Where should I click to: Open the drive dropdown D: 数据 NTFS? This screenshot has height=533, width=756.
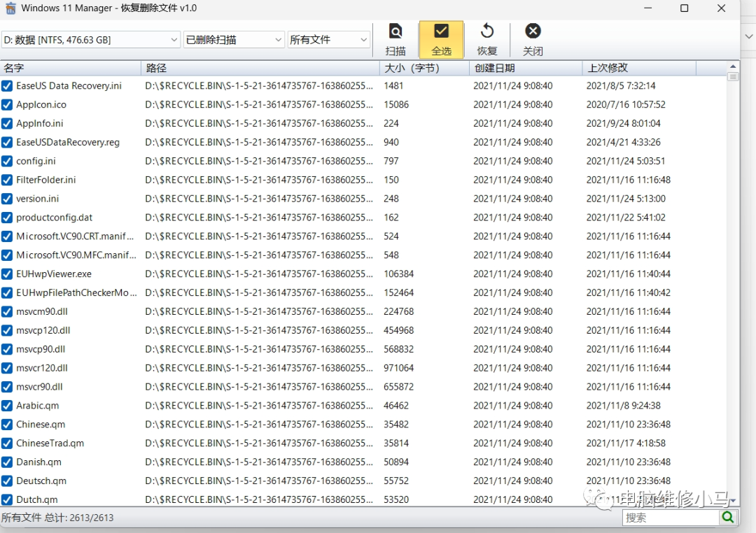(90, 39)
